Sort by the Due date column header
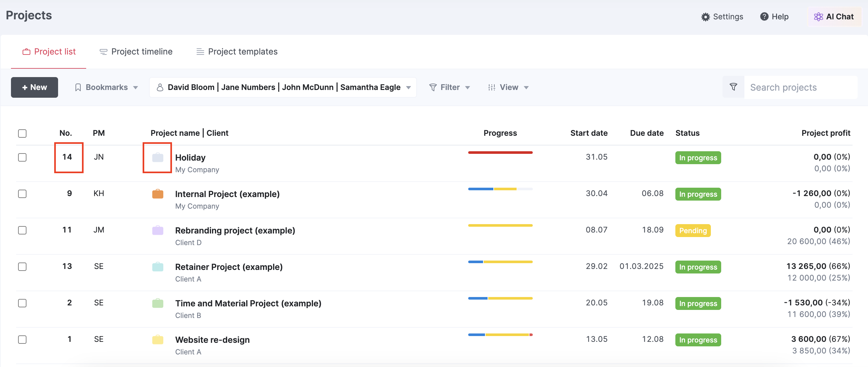Image resolution: width=868 pixels, height=367 pixels. 647,133
